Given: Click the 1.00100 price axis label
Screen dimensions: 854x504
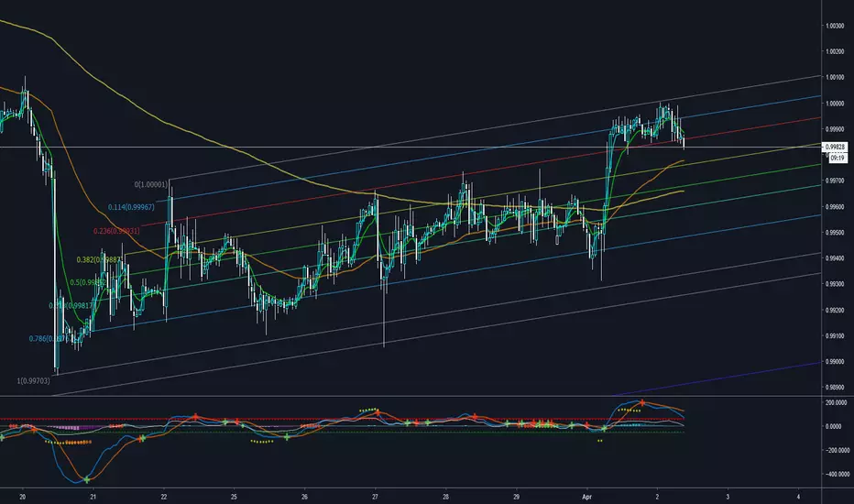Looking at the screenshot, I should pyautogui.click(x=835, y=77).
